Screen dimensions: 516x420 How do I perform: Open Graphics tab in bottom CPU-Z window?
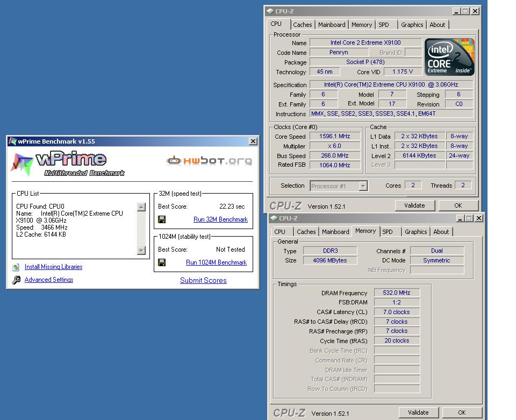pyautogui.click(x=415, y=232)
